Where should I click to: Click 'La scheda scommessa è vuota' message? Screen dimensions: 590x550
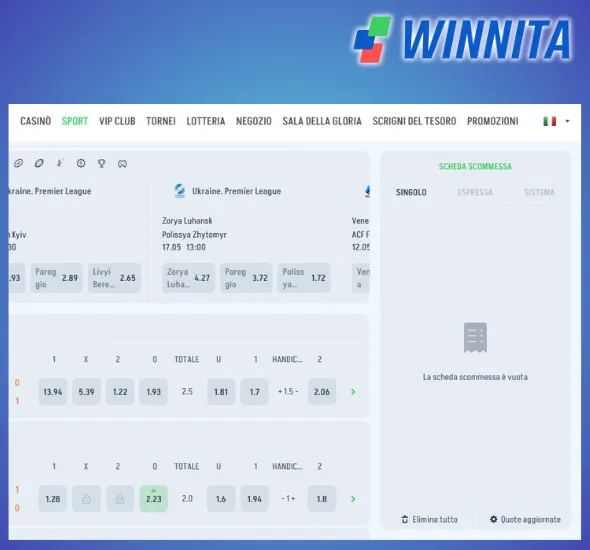tap(475, 377)
